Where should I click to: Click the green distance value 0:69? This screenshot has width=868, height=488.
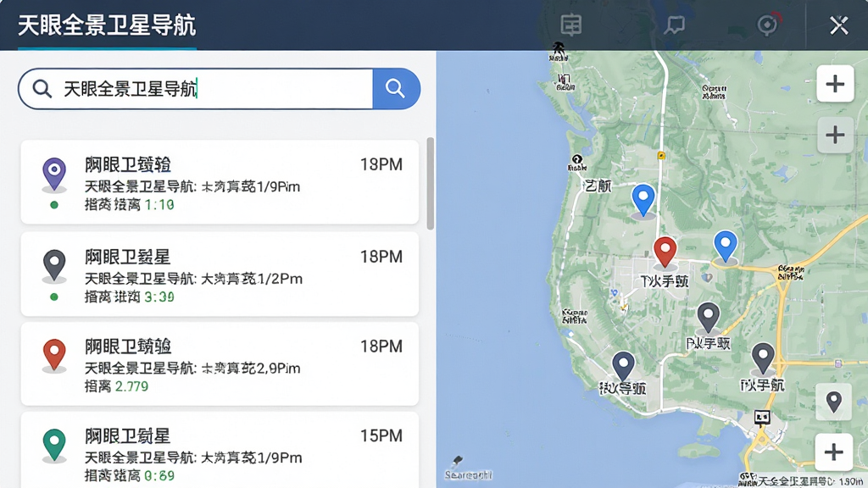(x=159, y=476)
